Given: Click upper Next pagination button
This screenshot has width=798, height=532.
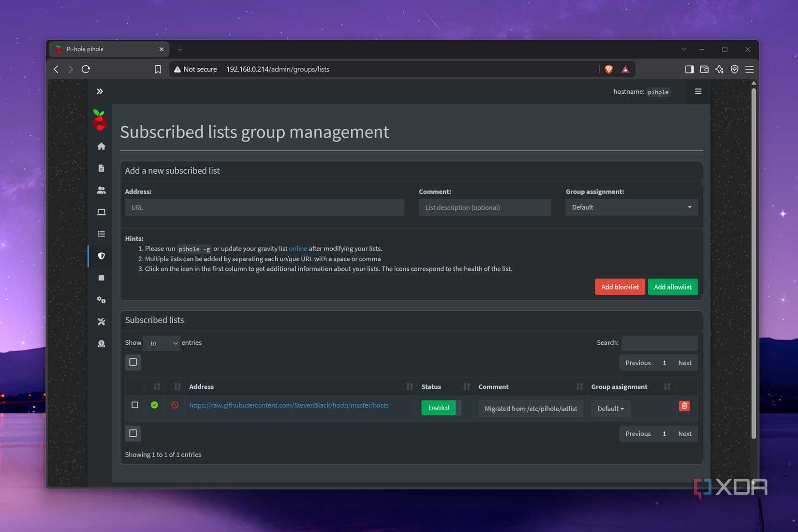Looking at the screenshot, I should pos(685,363).
